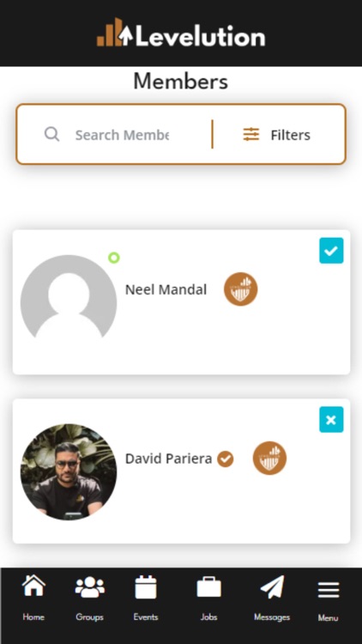Toggle the blue X on David Pariera card
The height and width of the screenshot is (644, 362).
pyautogui.click(x=331, y=420)
